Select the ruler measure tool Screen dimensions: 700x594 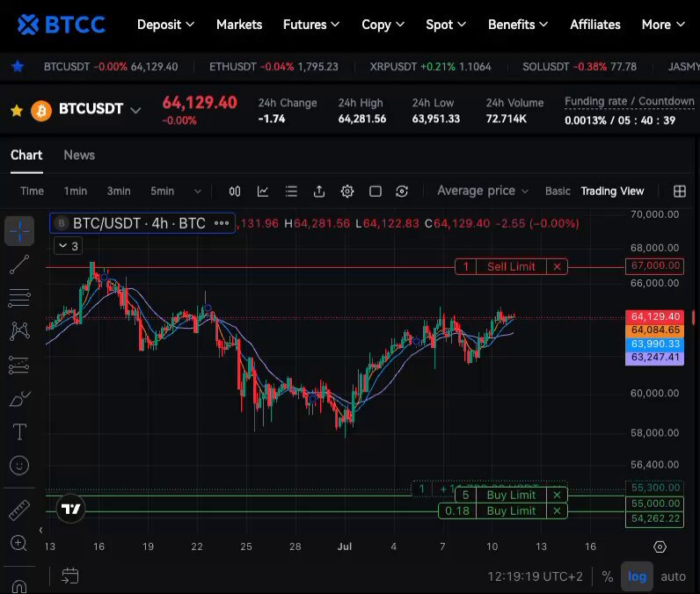(x=19, y=511)
